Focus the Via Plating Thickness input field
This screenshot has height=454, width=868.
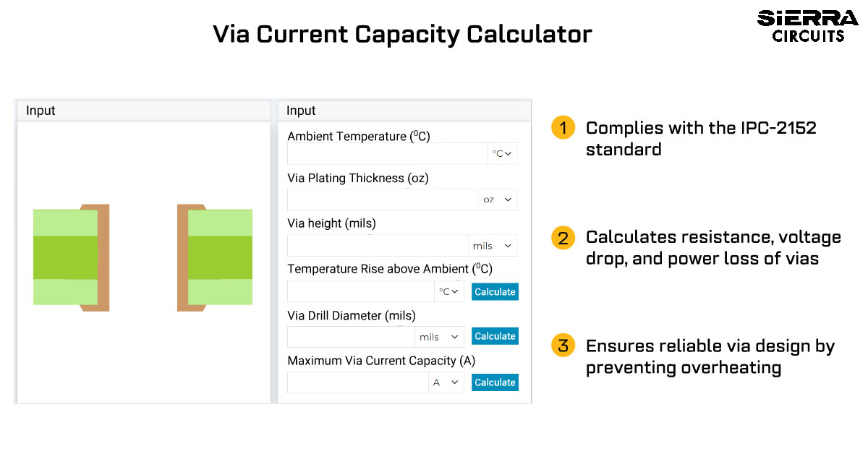tap(383, 200)
